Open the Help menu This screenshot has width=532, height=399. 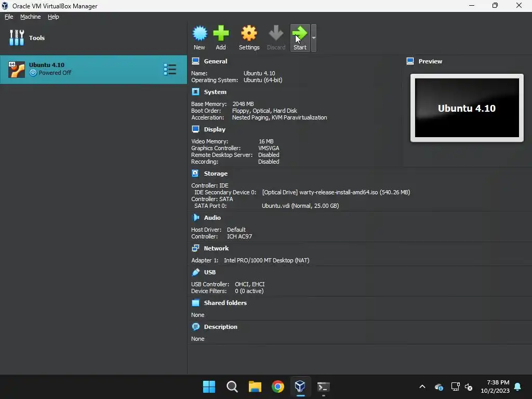[x=54, y=17]
